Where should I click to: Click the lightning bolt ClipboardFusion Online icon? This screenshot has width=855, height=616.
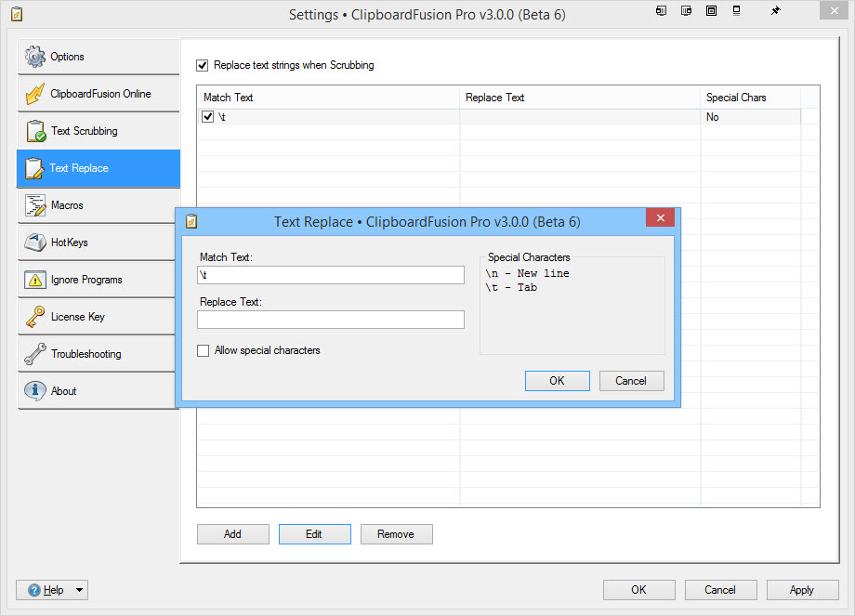point(35,94)
